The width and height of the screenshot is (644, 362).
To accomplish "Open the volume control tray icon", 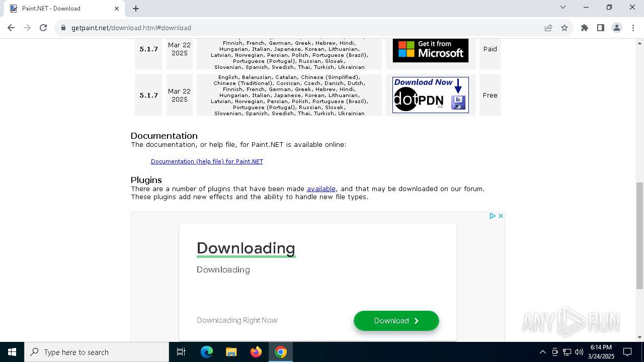I will [579, 352].
